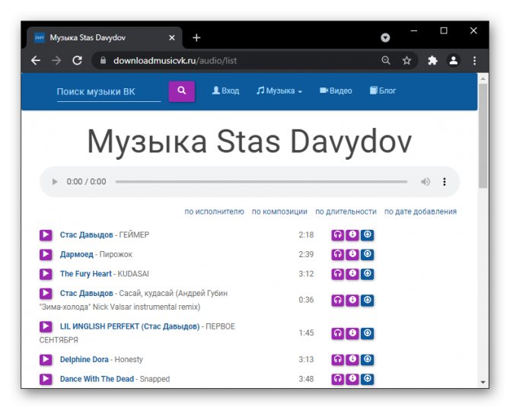The image size is (510, 420).
Task: Click info icon for KUDASAI row
Action: click(352, 274)
